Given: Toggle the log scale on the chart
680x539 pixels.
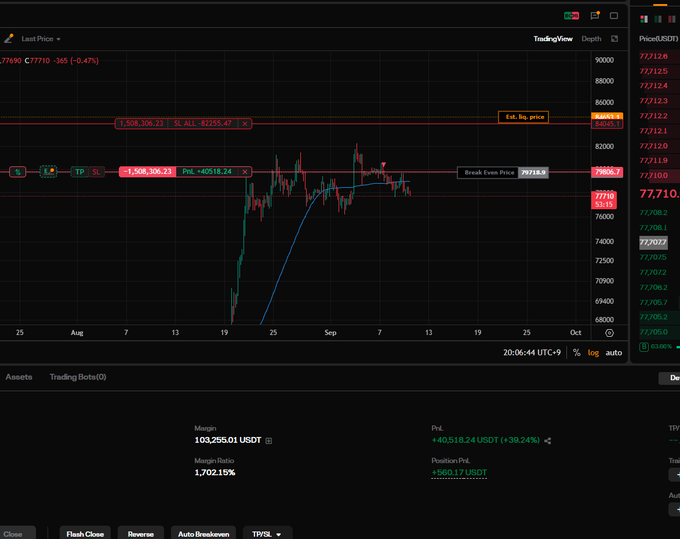Looking at the screenshot, I should point(593,353).
